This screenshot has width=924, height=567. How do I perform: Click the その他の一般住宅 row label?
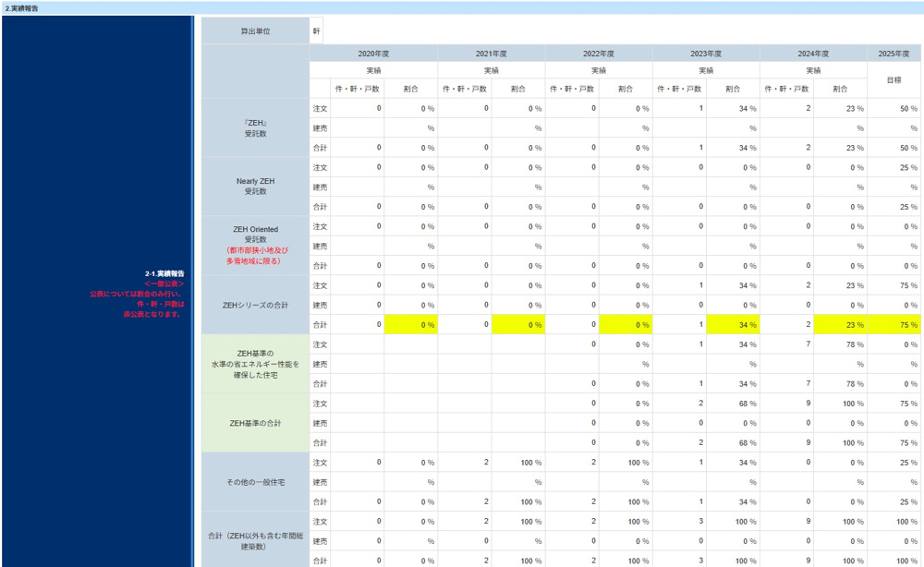point(255,482)
